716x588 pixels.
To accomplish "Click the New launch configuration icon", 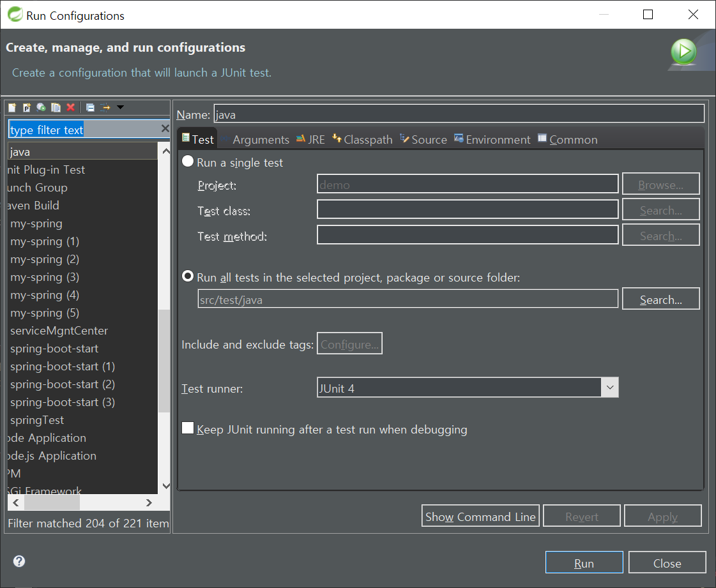I will click(x=12, y=107).
